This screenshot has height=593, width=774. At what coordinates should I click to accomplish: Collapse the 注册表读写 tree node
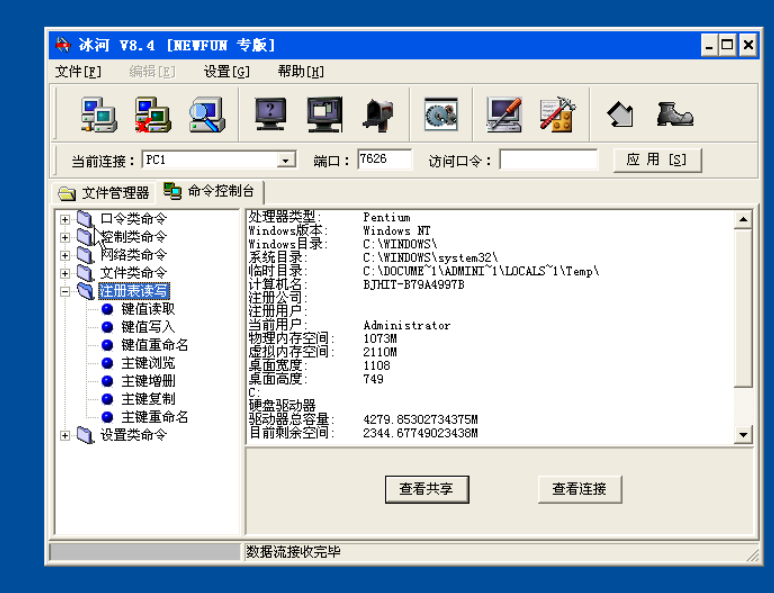pos(65,291)
